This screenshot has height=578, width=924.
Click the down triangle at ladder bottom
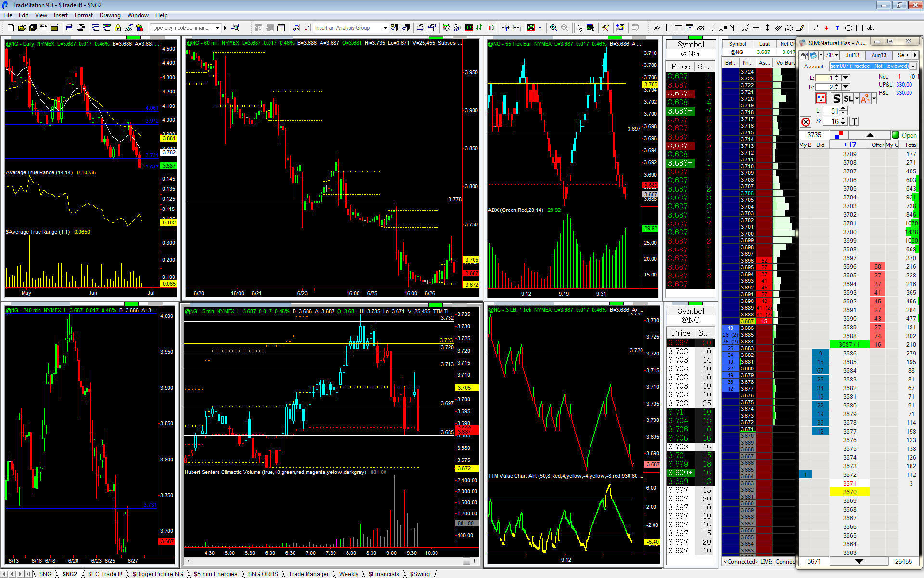859,561
